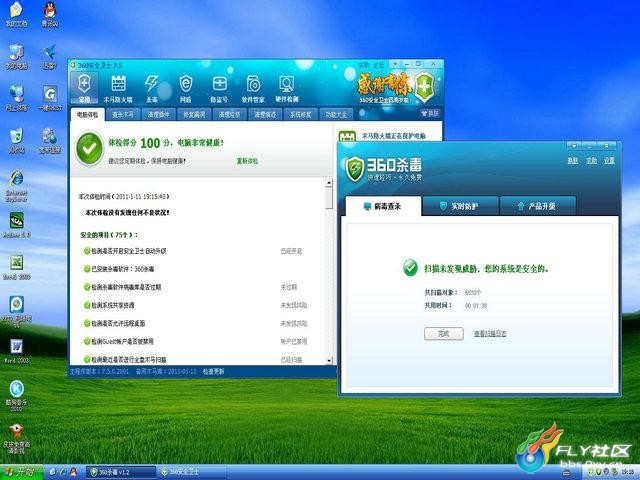This screenshot has height=480, width=640.
Task: Switch to 360安全卫士 taskbar button
Action: click(192, 472)
